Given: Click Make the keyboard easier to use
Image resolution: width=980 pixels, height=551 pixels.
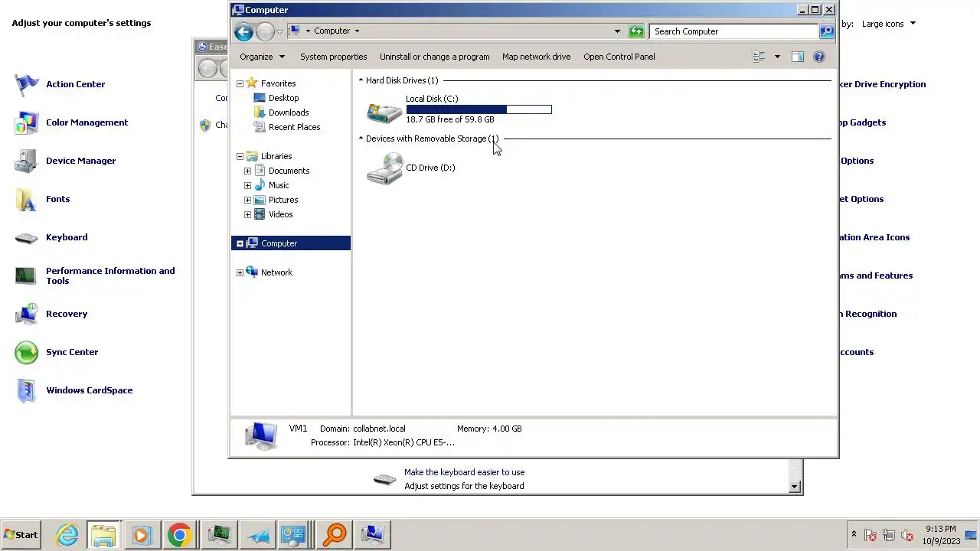Looking at the screenshot, I should click(x=464, y=472).
